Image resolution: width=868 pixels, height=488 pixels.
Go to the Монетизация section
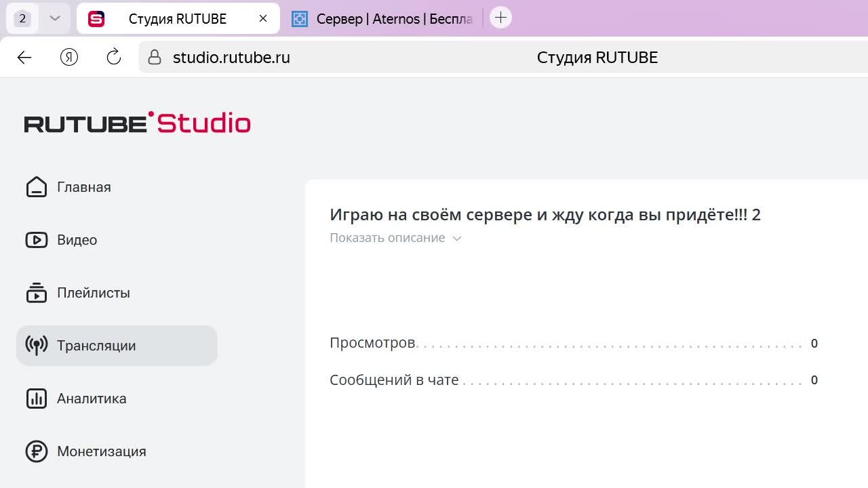click(101, 451)
